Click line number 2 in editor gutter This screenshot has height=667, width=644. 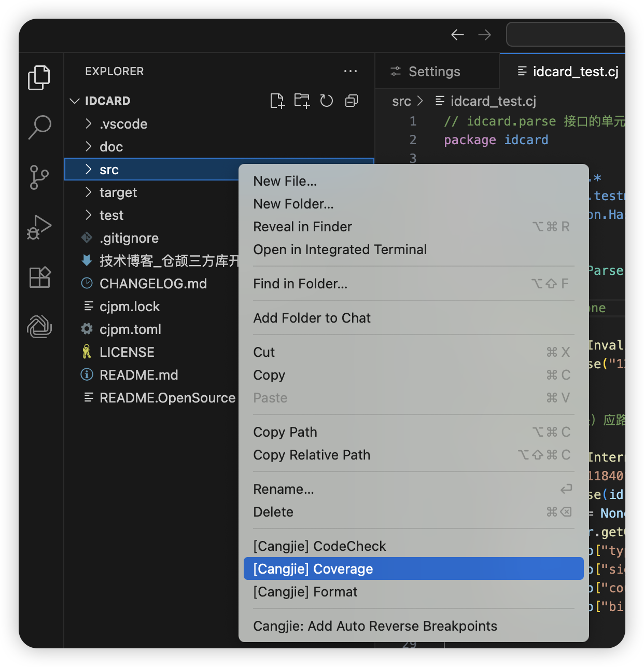413,140
